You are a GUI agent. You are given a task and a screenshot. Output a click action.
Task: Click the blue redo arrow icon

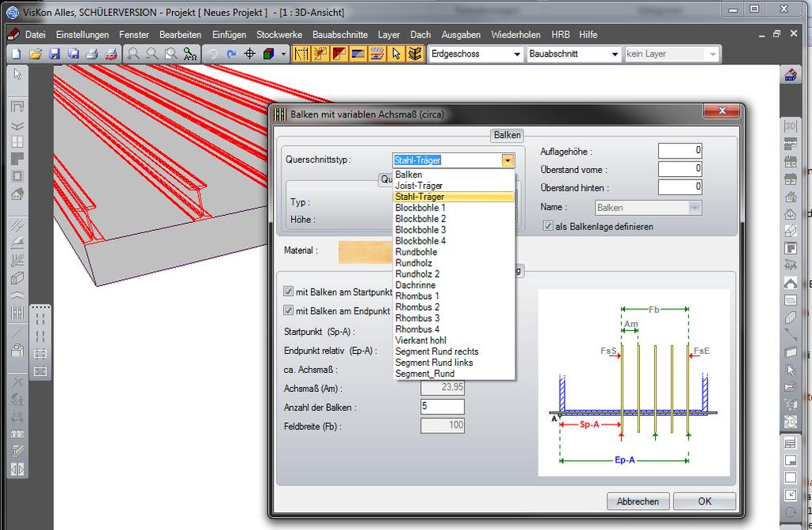coord(231,54)
